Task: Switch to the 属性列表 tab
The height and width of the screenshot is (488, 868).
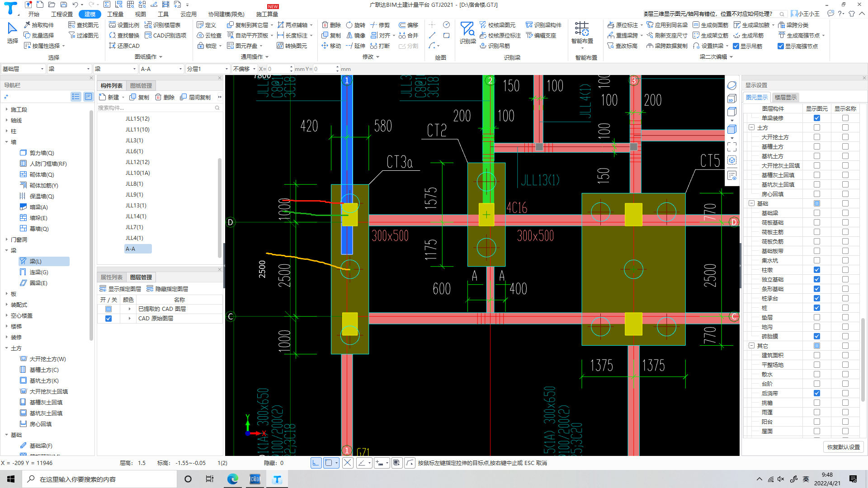Action: click(x=112, y=277)
